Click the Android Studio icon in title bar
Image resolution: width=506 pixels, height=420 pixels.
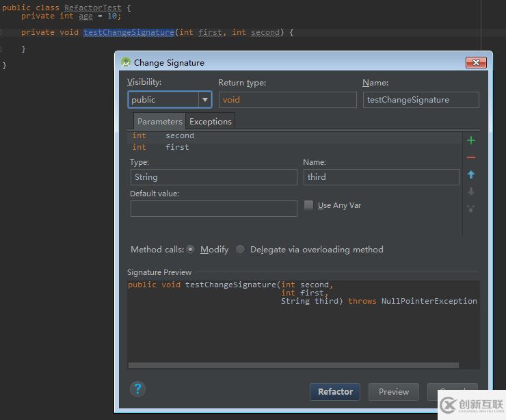click(126, 62)
